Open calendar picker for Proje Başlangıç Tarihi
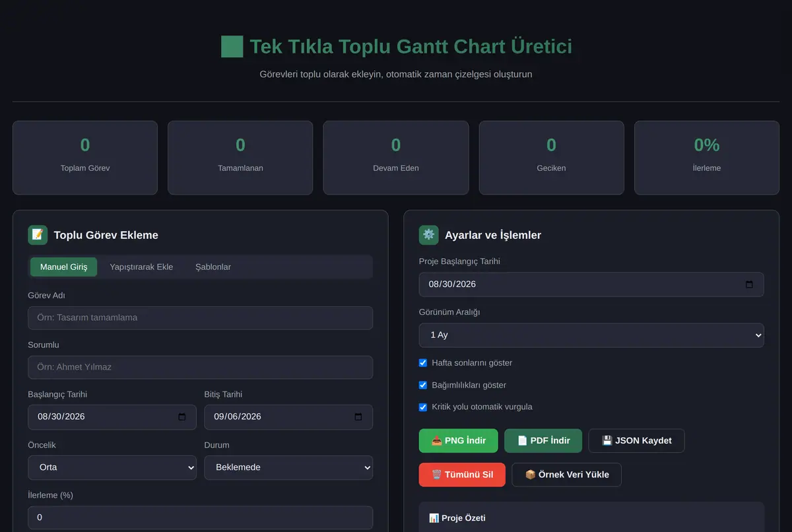Screen dimensions: 792x532 pyautogui.click(x=749, y=284)
